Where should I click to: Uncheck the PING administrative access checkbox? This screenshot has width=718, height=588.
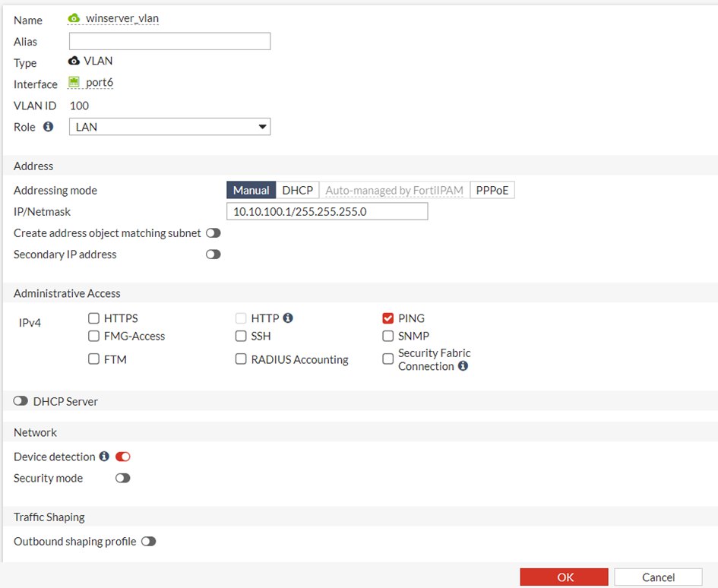click(387, 318)
